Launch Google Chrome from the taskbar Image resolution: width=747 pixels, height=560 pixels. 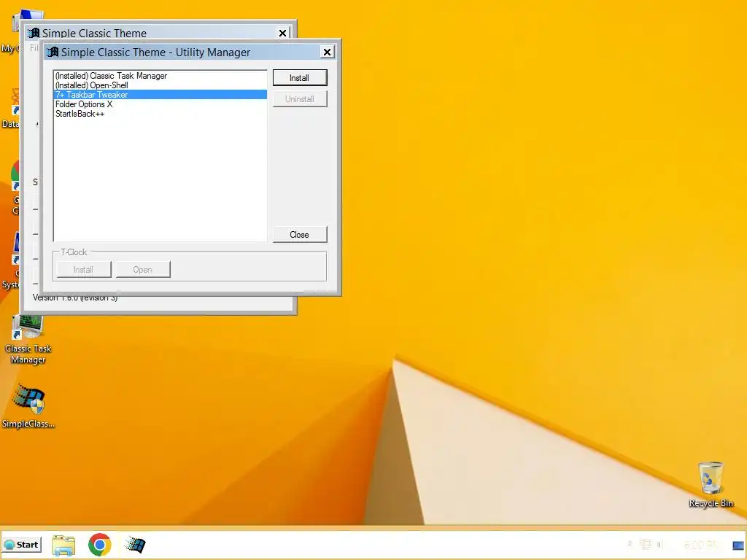[99, 545]
